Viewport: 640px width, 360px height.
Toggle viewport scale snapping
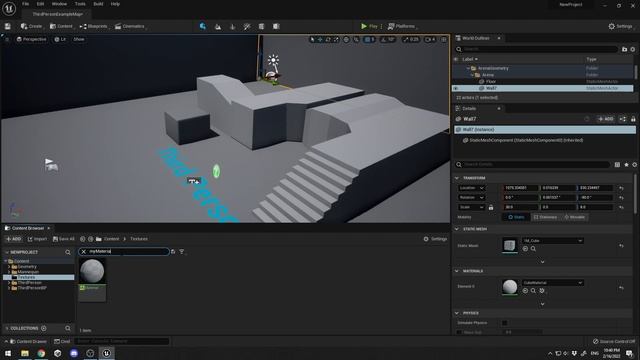(x=405, y=40)
